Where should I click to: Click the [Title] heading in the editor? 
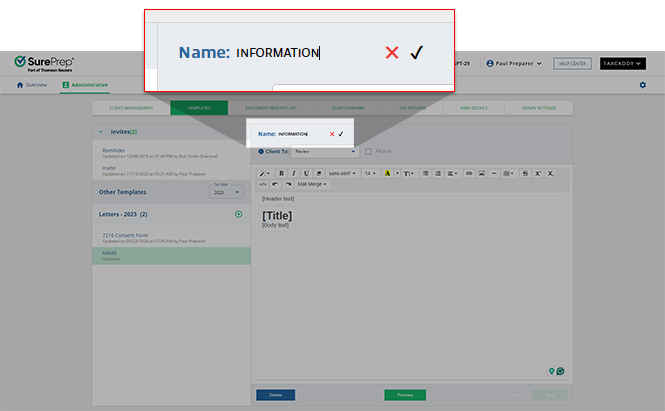[277, 215]
